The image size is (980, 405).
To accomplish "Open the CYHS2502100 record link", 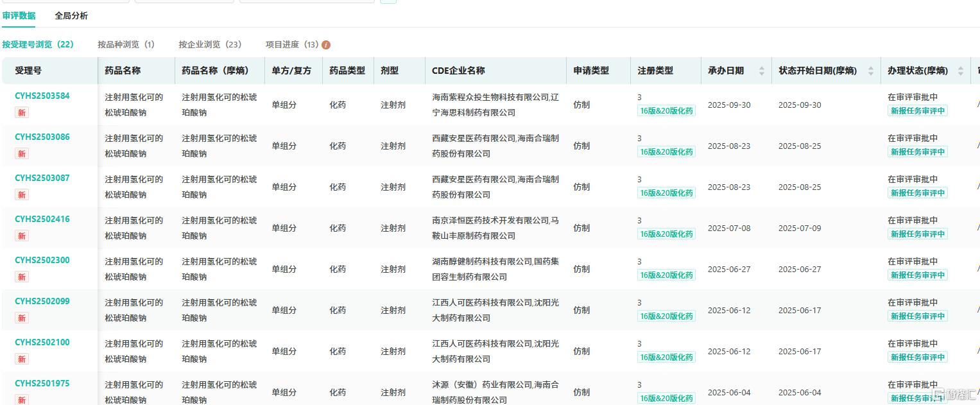I will click(42, 343).
